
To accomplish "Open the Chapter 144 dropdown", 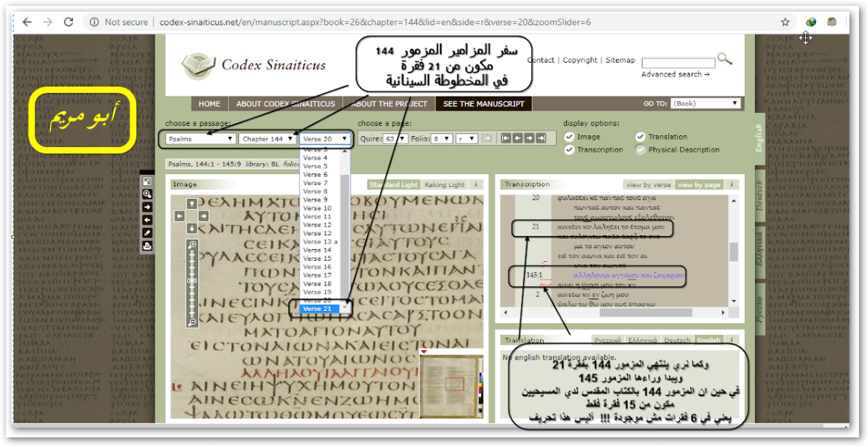I will tap(267, 139).
